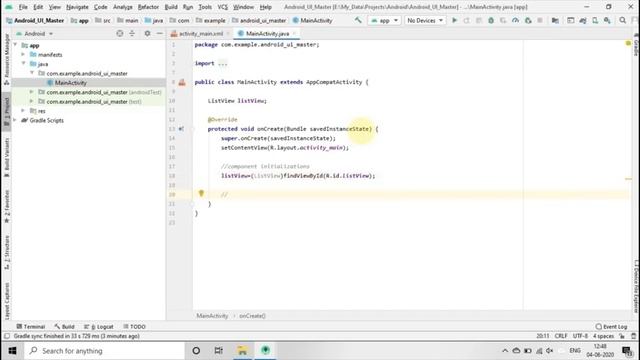
Task: Open the Build tool window
Action: click(x=64, y=327)
